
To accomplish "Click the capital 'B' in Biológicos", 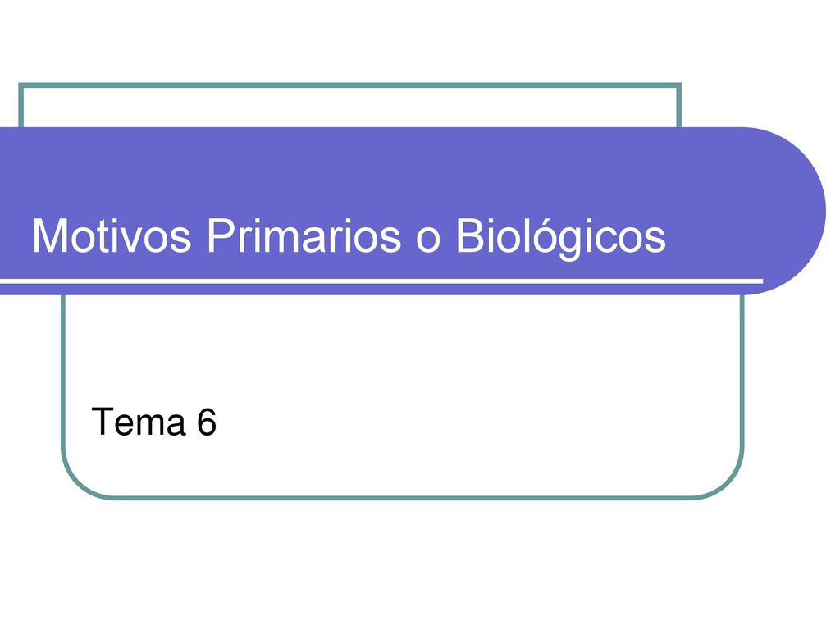I will [x=472, y=235].
